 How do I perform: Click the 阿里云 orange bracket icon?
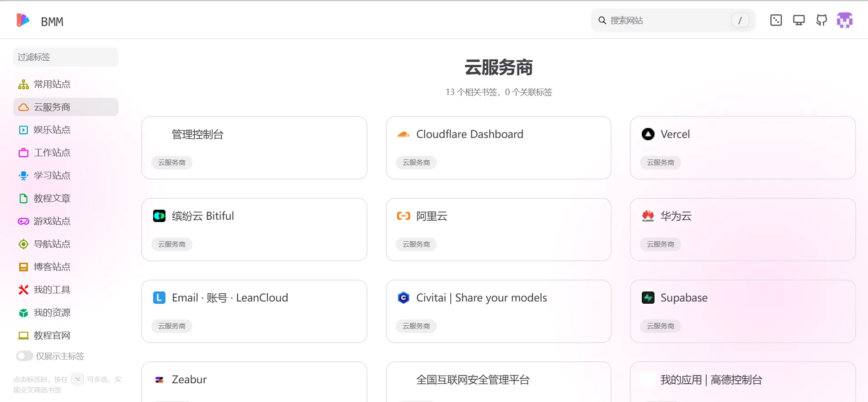404,216
